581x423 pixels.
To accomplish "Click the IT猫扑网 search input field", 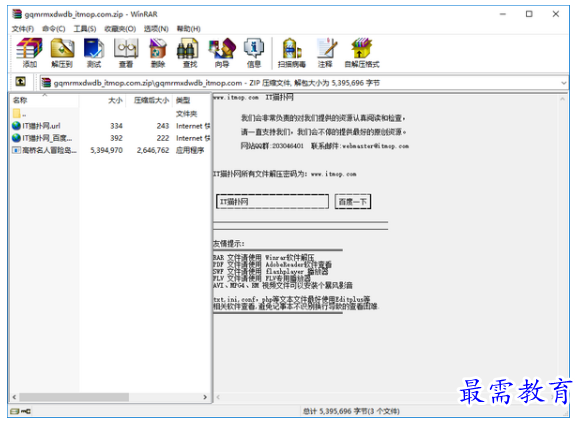I will (272, 201).
